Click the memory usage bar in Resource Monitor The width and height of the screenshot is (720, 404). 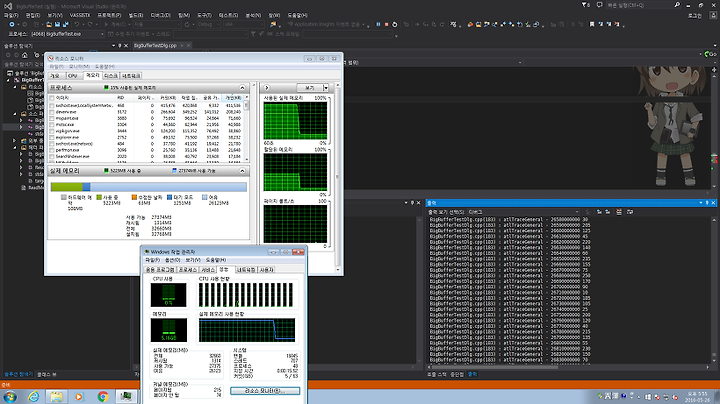coord(146,186)
